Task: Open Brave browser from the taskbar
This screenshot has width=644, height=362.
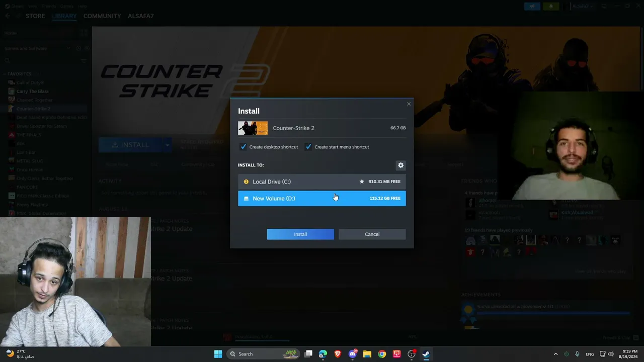Action: click(x=338, y=354)
